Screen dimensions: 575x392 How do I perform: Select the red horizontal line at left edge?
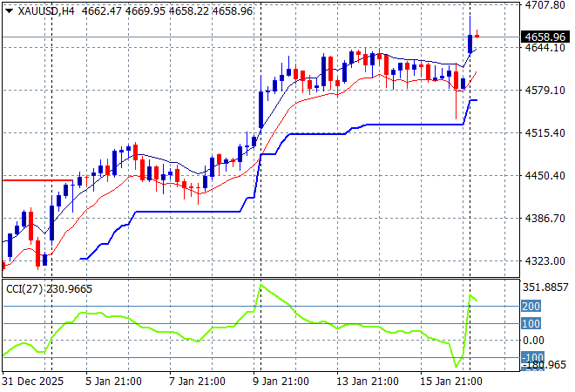[x=35, y=180]
